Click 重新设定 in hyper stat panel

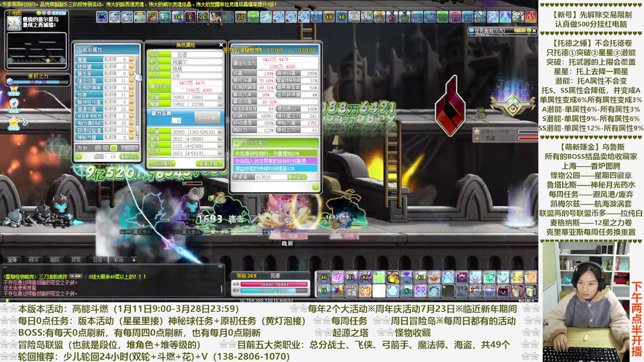[129, 157]
